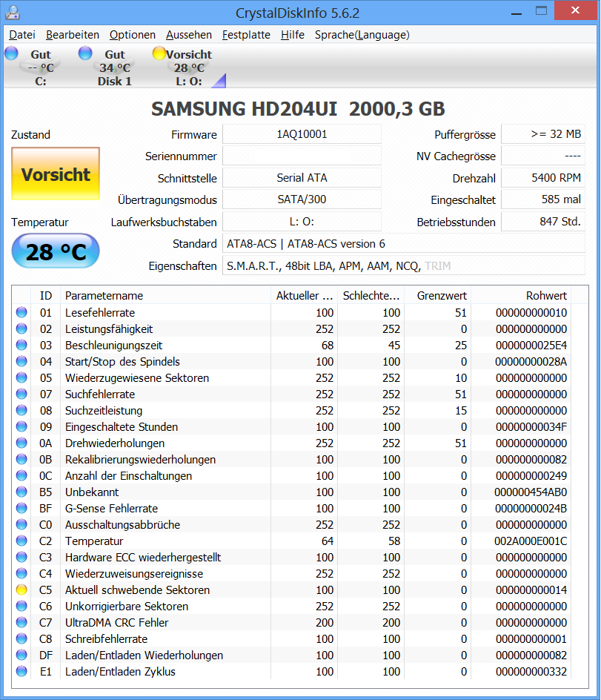The width and height of the screenshot is (601, 700).
Task: Click the status icon for Suchfehlerrate
Action: pyautogui.click(x=21, y=394)
